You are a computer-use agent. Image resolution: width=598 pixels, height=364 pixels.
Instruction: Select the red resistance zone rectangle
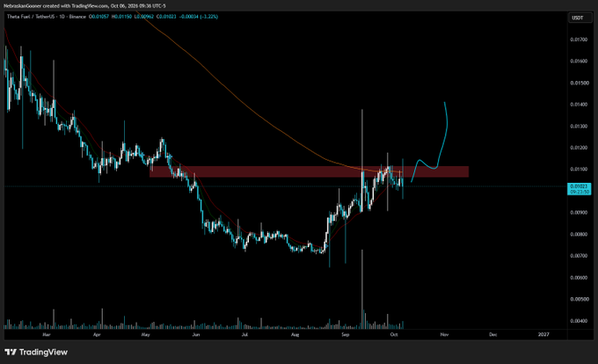point(309,171)
